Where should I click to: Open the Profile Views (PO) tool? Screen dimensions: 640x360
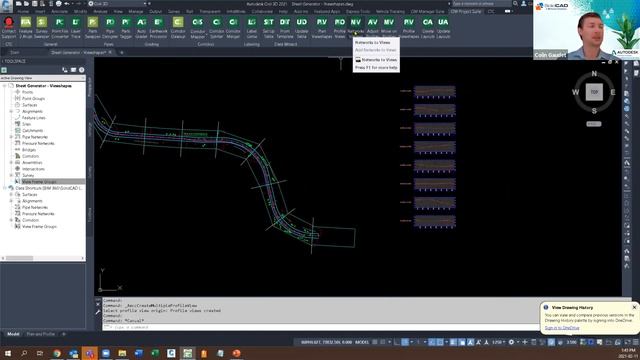340,27
